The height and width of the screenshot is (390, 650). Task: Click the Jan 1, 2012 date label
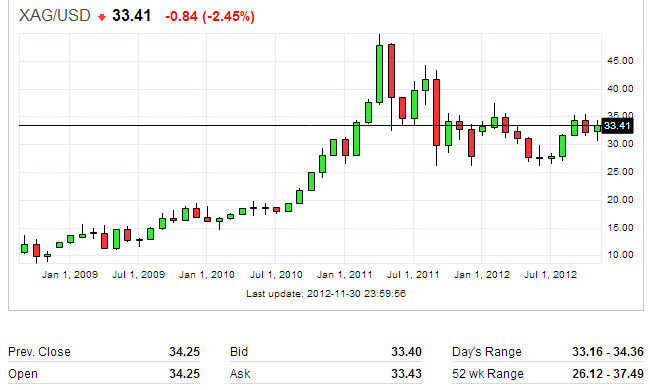point(482,274)
